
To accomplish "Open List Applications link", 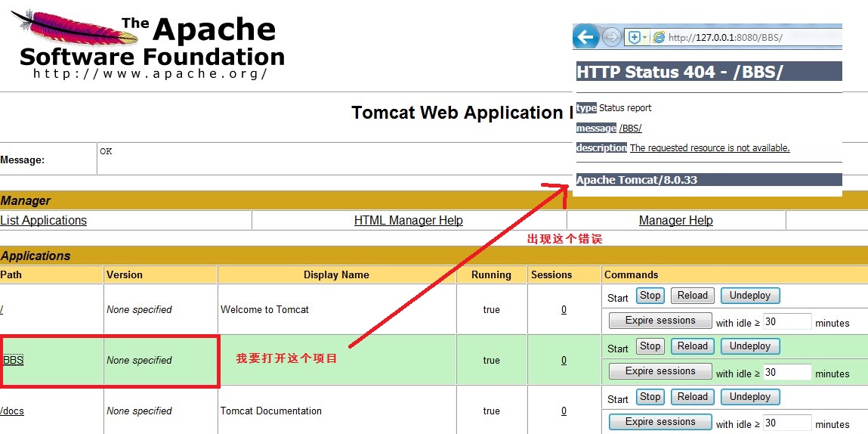I will pyautogui.click(x=43, y=221).
